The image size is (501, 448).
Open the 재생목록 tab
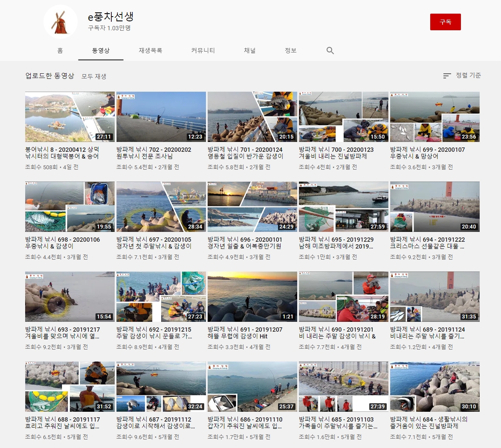coord(150,50)
